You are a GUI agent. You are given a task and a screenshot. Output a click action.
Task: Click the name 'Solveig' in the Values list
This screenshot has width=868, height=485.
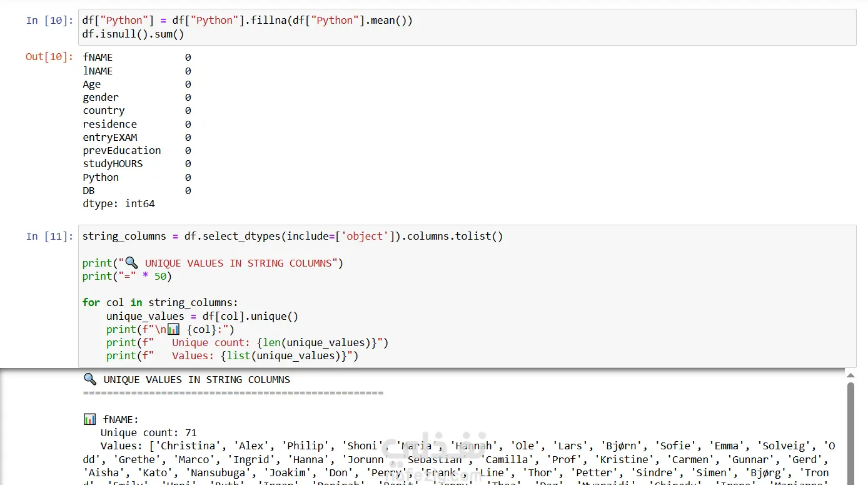pos(783,446)
